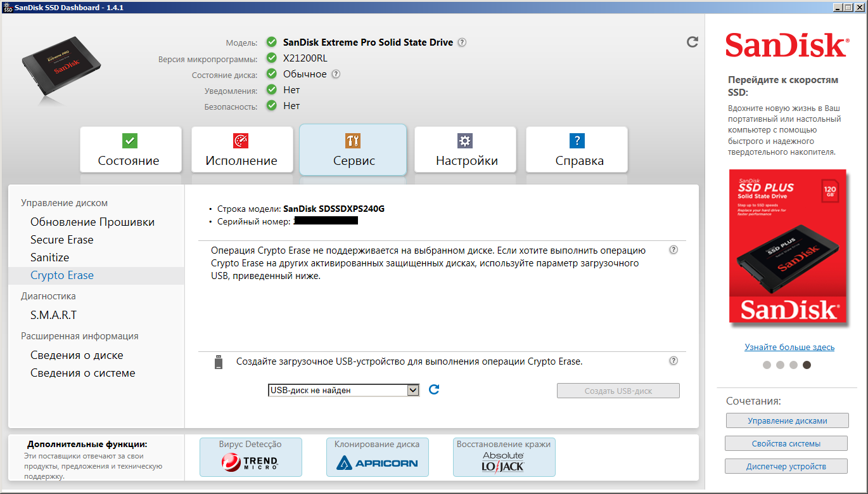Click the SanDisk SSD Dashboard title bar icon

[x=8, y=7]
